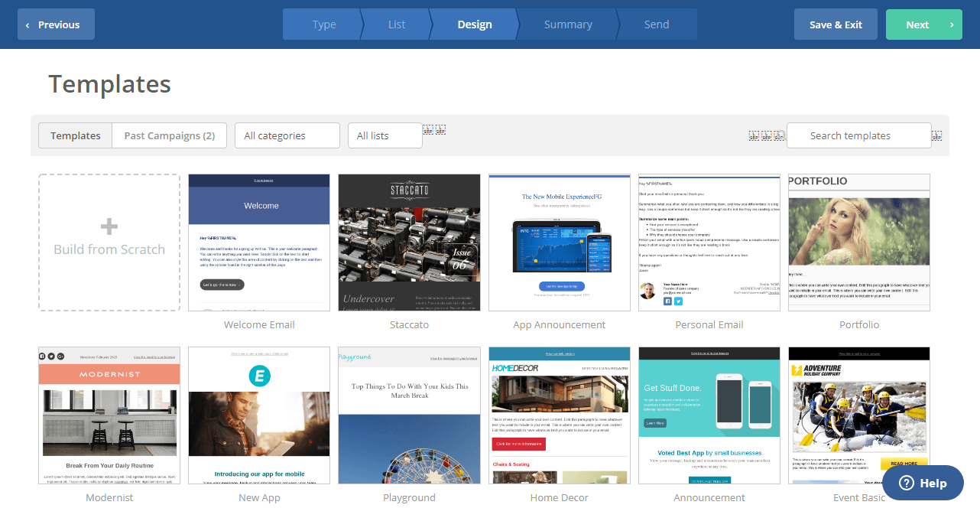Expand the All categories dropdown

[x=287, y=135]
